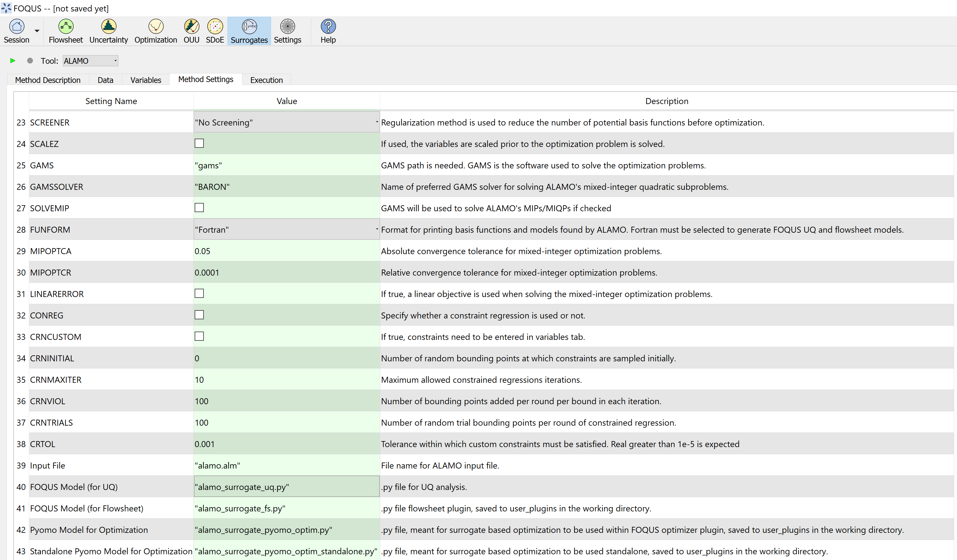Select the SCREENER setting name cell
The height and width of the screenshot is (560, 957).
click(x=111, y=122)
